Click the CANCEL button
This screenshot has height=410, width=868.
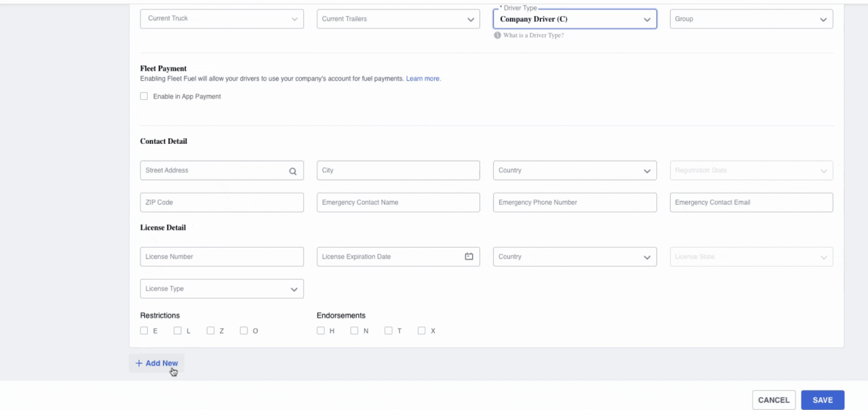tap(773, 400)
